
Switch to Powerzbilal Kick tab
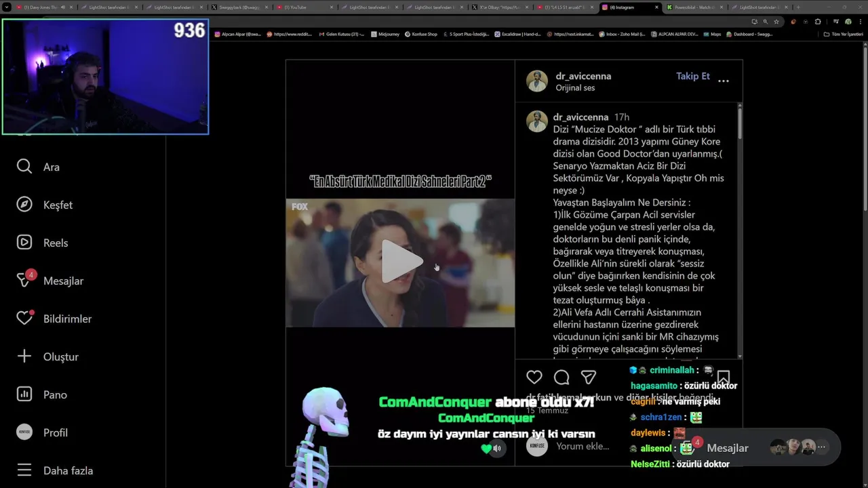tap(696, 7)
